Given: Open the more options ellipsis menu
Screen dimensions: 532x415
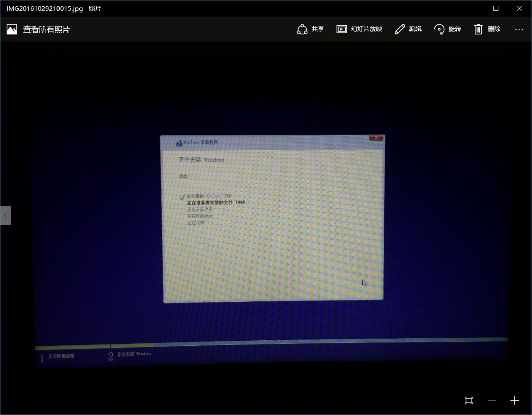Looking at the screenshot, I should coord(519,29).
